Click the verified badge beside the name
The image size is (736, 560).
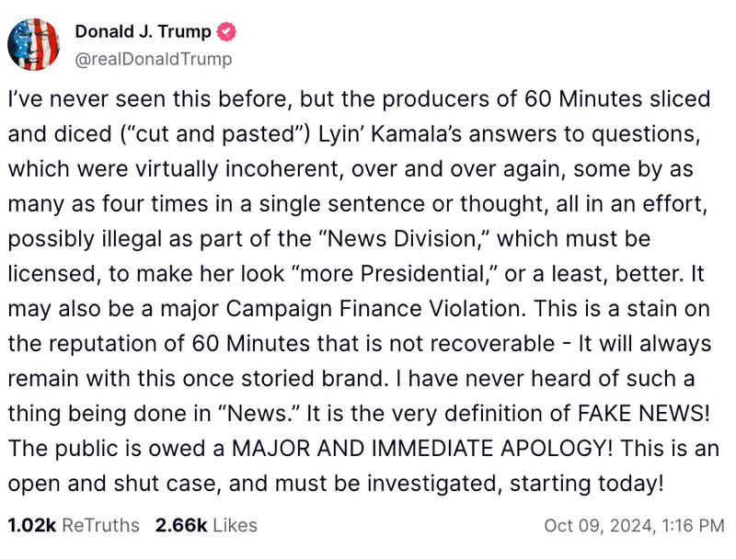[x=227, y=32]
